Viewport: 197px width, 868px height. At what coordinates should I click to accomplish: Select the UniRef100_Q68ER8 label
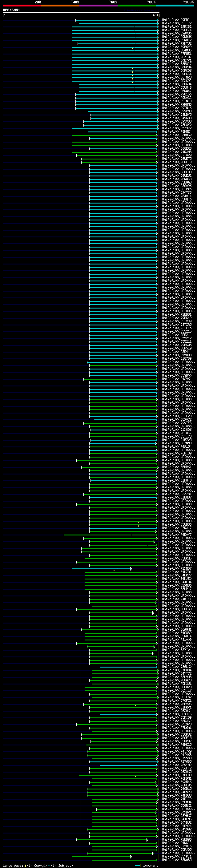click(x=177, y=149)
